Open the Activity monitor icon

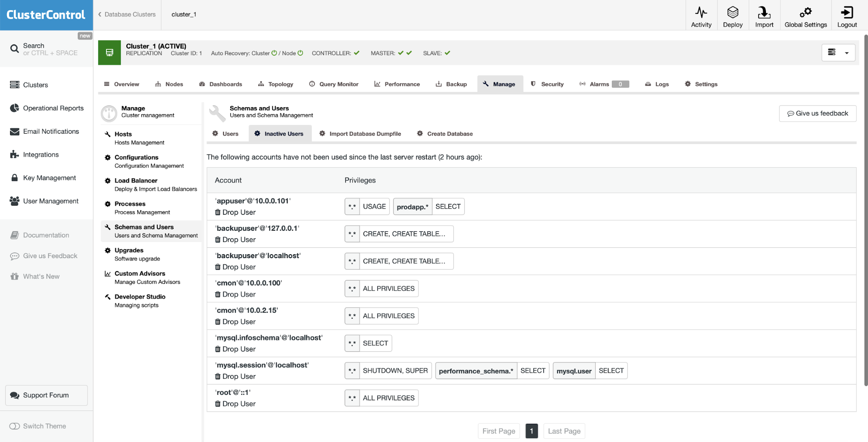[x=701, y=12]
